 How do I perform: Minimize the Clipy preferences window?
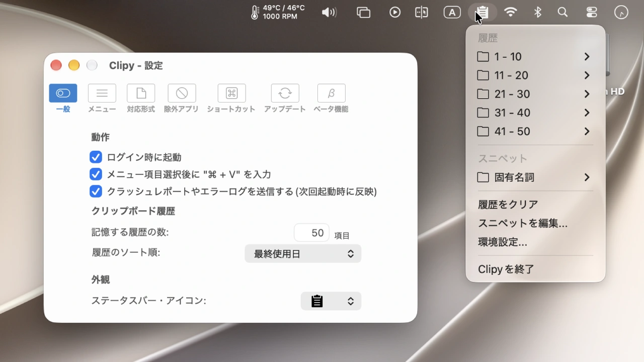pyautogui.click(x=74, y=65)
